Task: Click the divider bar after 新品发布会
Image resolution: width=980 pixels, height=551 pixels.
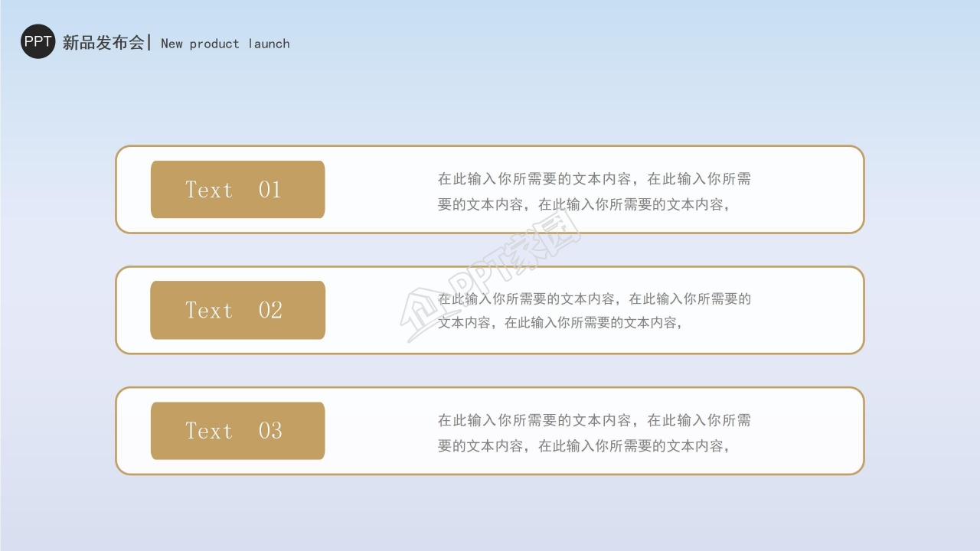Action: pos(150,42)
